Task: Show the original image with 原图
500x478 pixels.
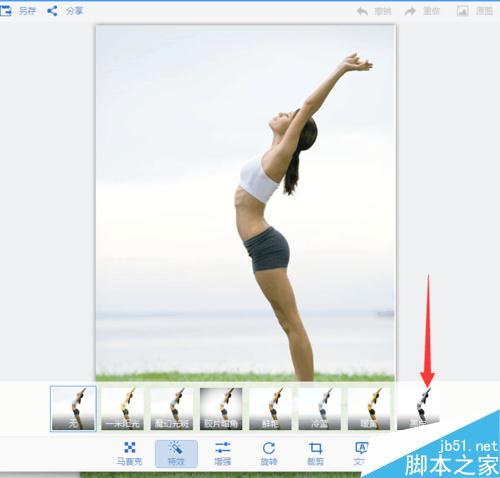Action: [x=475, y=11]
